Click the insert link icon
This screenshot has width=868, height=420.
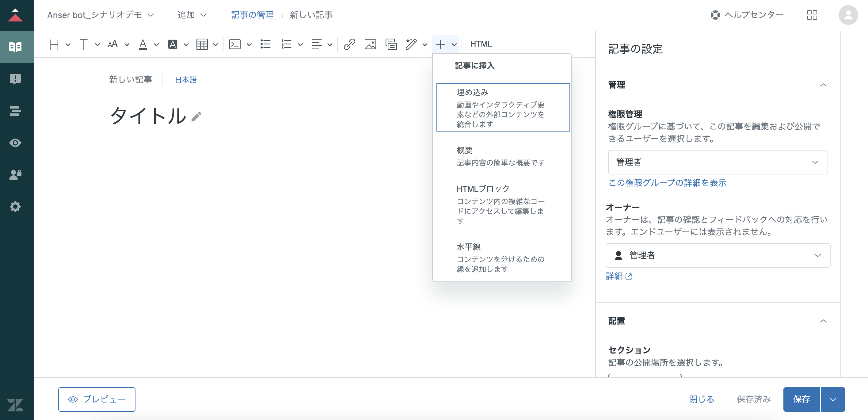(349, 44)
